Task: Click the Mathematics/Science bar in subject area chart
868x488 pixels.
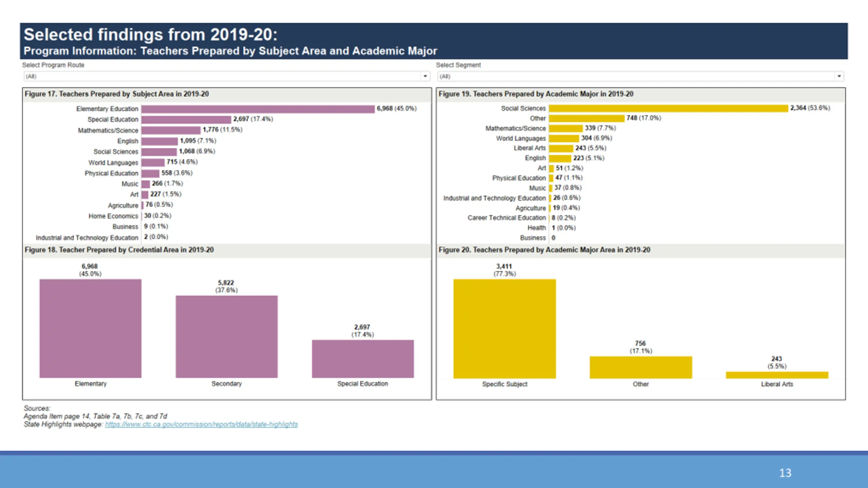Action: [x=171, y=130]
